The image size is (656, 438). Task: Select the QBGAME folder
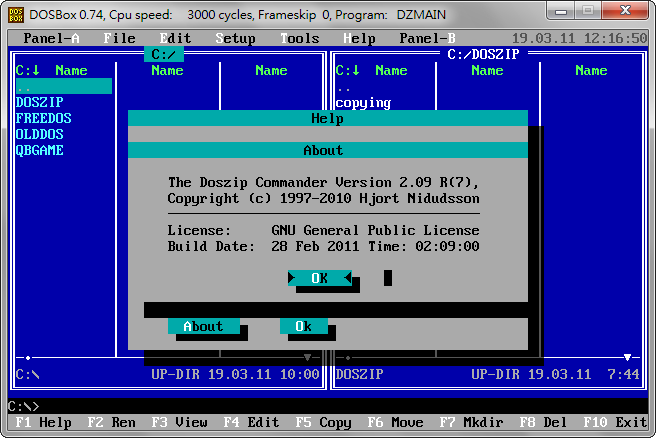coord(39,150)
